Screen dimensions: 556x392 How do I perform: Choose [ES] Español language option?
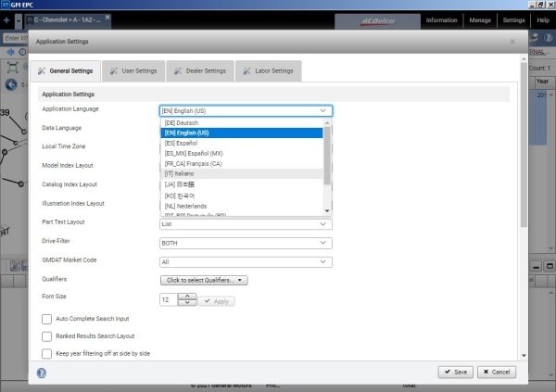[242, 144]
